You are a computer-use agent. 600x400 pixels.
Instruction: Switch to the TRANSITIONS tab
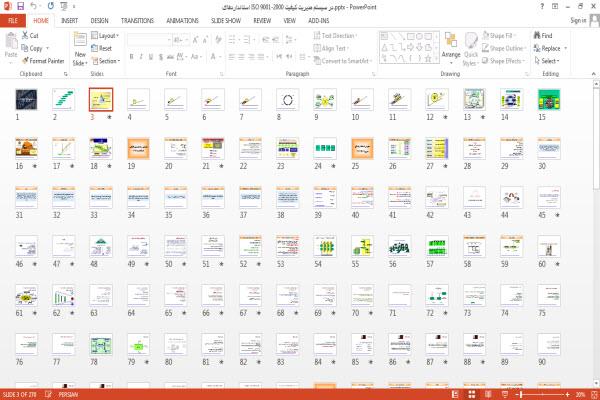tap(137, 21)
